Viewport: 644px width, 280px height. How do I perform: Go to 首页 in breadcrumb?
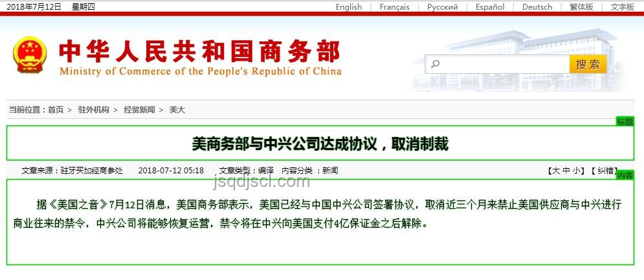click(56, 110)
